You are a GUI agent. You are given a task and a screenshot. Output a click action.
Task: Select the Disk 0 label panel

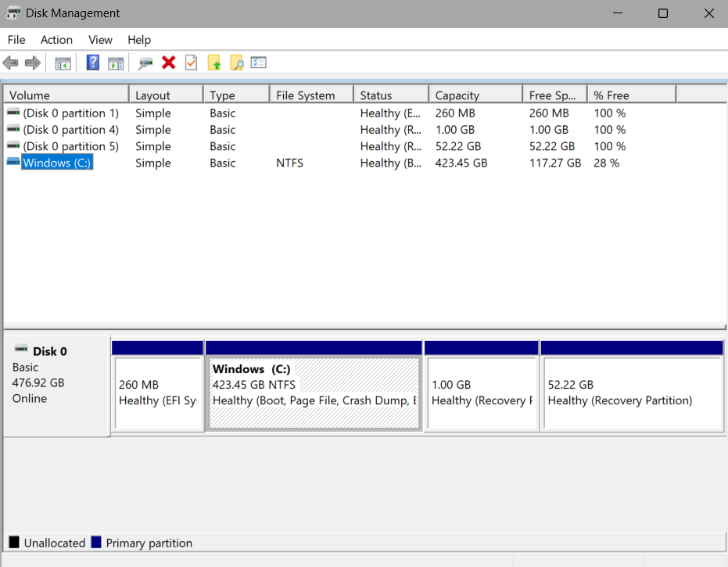pos(56,386)
